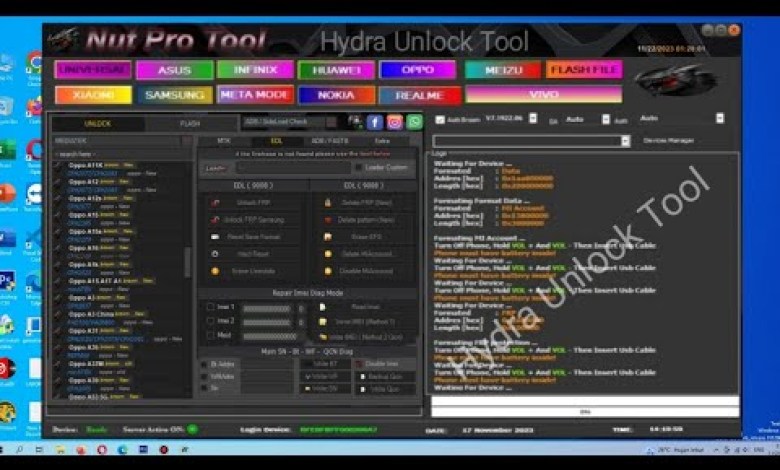780x470 pixels.
Task: Enable the Loader Custom checkbox
Action: [357, 168]
